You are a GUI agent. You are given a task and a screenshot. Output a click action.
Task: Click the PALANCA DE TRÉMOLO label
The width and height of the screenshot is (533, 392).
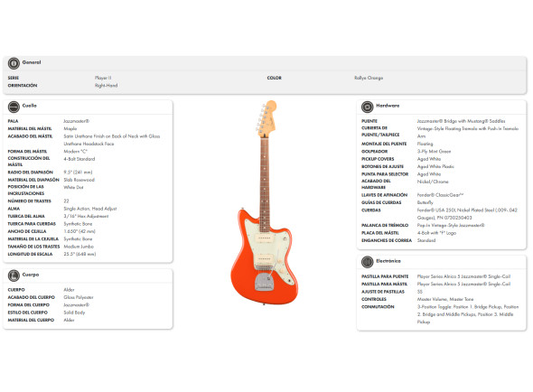[x=385, y=225]
